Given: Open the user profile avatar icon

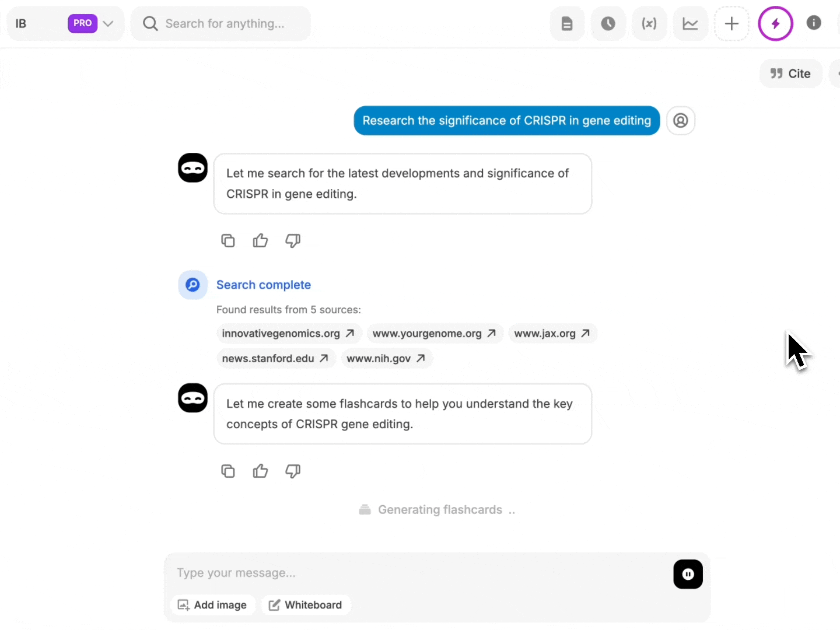Looking at the screenshot, I should coord(680,121).
